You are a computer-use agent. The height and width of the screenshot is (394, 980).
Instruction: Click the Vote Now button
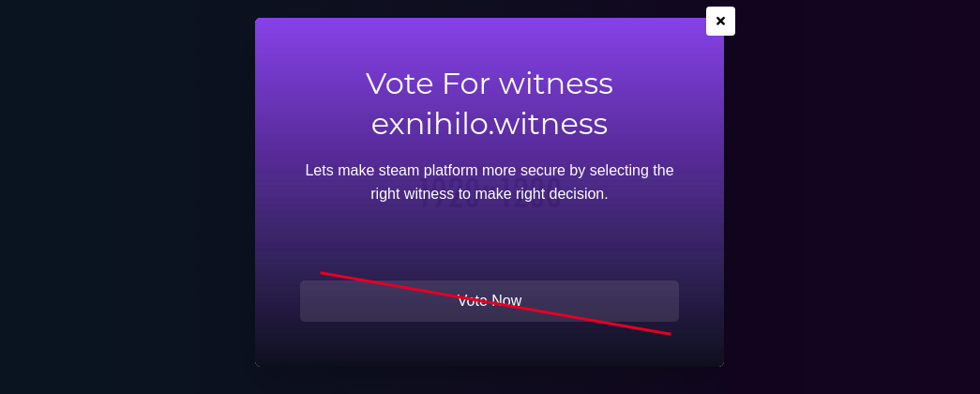point(490,301)
